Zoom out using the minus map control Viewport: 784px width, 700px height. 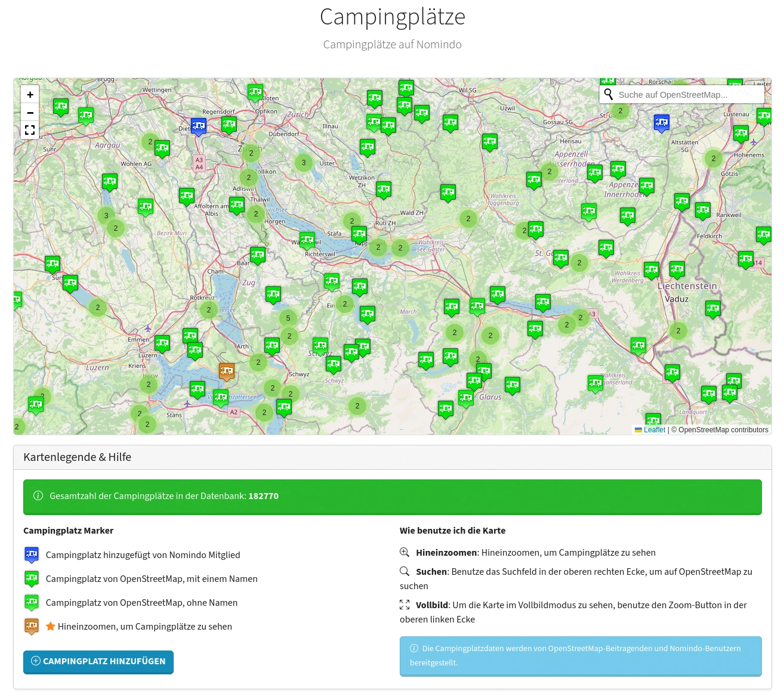pos(30,112)
